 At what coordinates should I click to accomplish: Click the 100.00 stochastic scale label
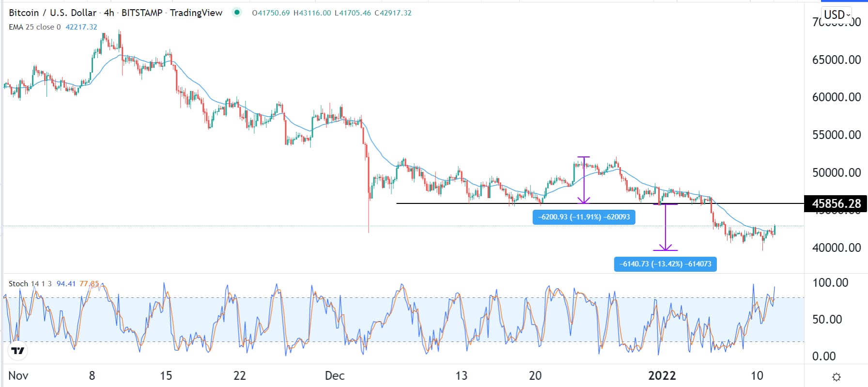pyautogui.click(x=830, y=283)
